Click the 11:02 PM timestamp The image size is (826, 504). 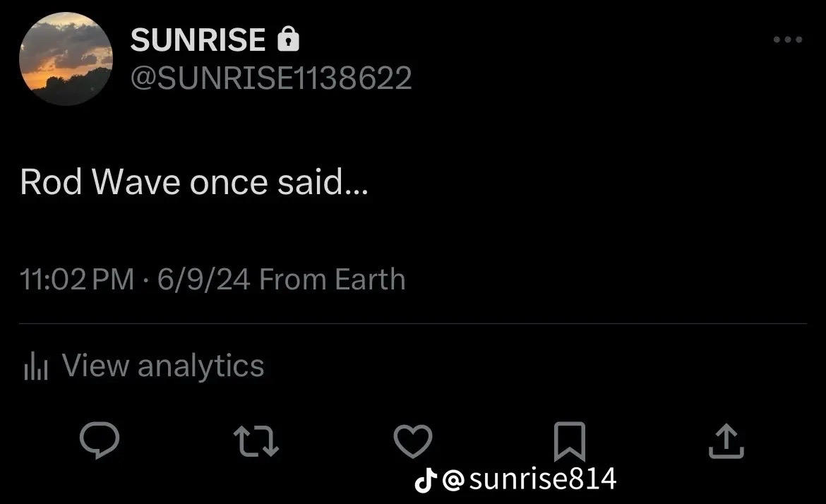[77, 279]
